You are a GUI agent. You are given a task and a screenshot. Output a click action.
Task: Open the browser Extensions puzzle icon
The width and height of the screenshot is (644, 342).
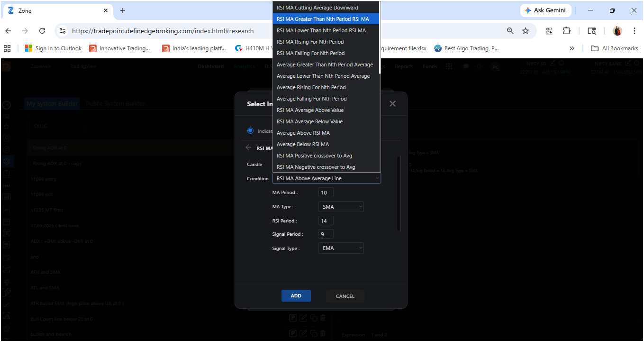566,31
